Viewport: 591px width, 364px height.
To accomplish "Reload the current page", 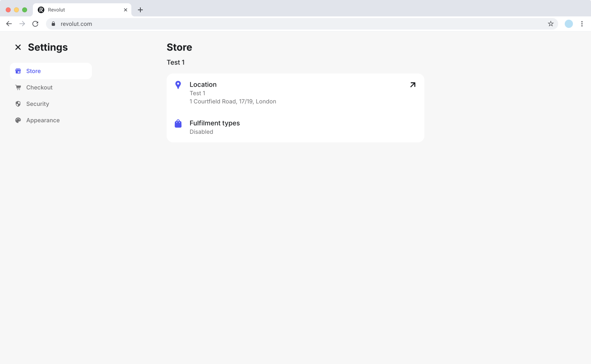I will [35, 24].
